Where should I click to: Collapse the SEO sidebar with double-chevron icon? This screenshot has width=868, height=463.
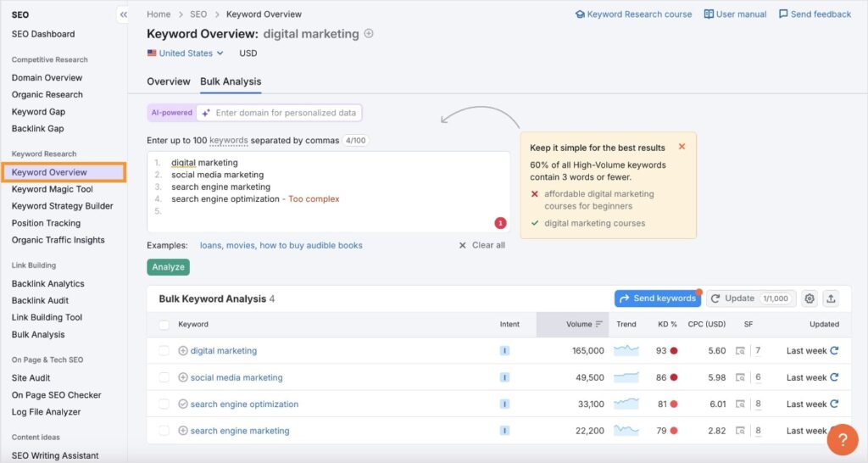click(123, 14)
